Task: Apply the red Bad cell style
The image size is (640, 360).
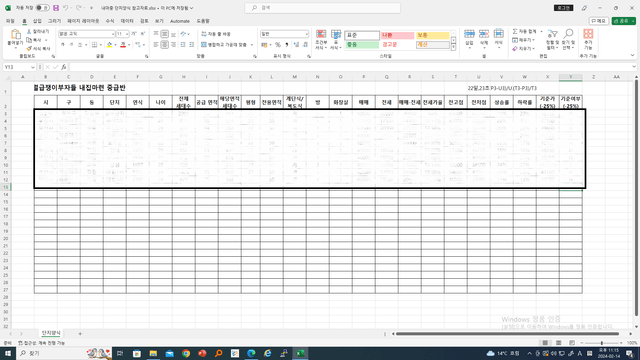Action: tap(397, 36)
